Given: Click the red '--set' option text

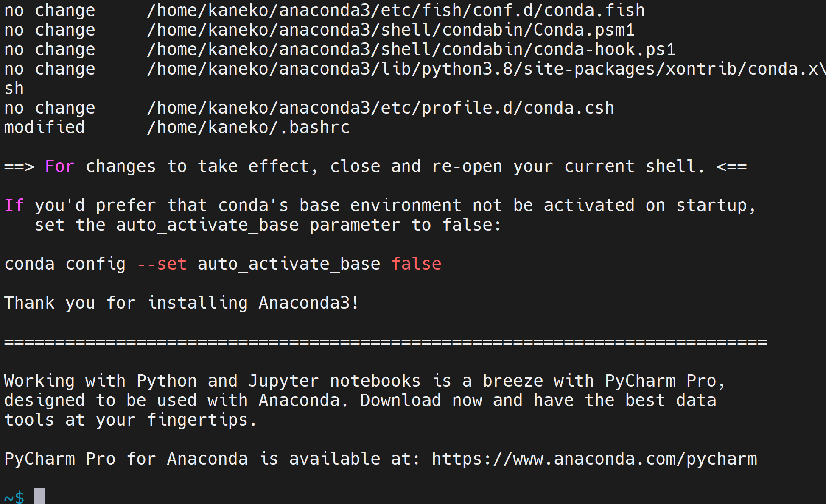Looking at the screenshot, I should point(162,264).
